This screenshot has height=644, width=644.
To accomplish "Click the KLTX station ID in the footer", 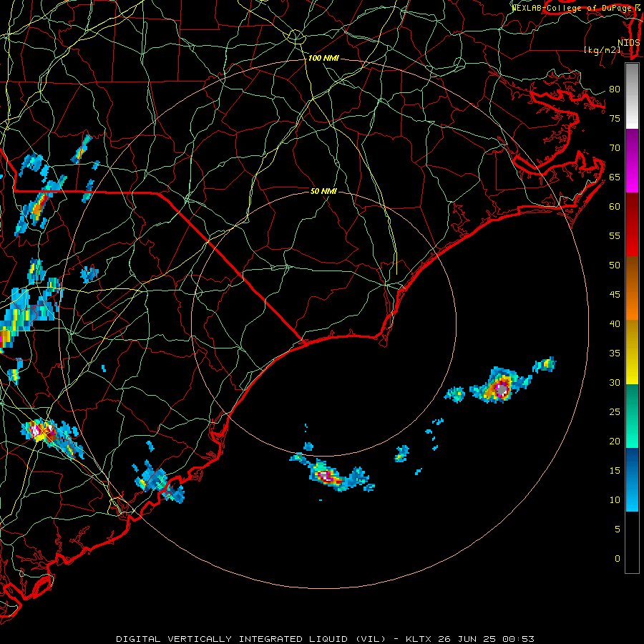I will pyautogui.click(x=419, y=639).
